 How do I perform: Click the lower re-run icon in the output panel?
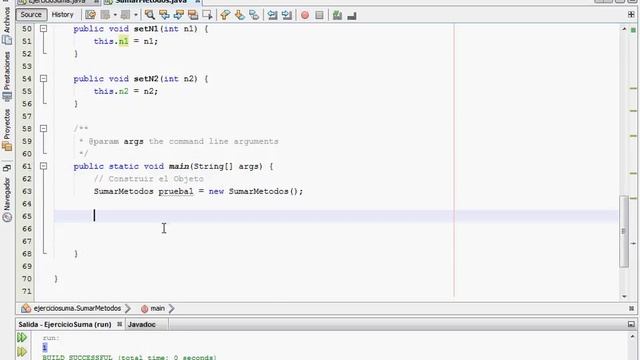22,351
